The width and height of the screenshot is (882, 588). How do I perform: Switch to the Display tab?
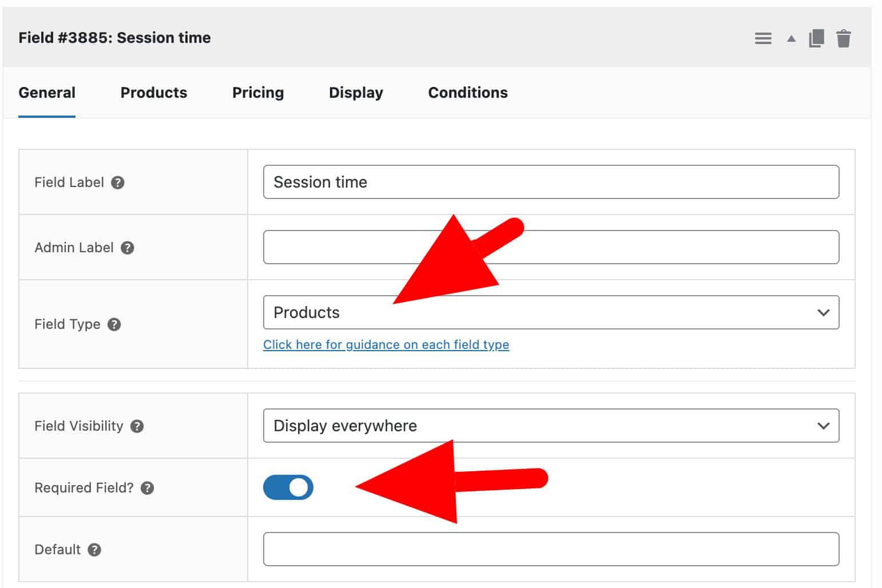click(356, 93)
